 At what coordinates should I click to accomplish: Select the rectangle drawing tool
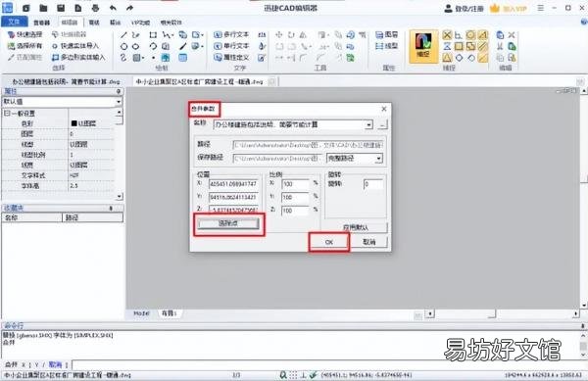[x=153, y=35]
